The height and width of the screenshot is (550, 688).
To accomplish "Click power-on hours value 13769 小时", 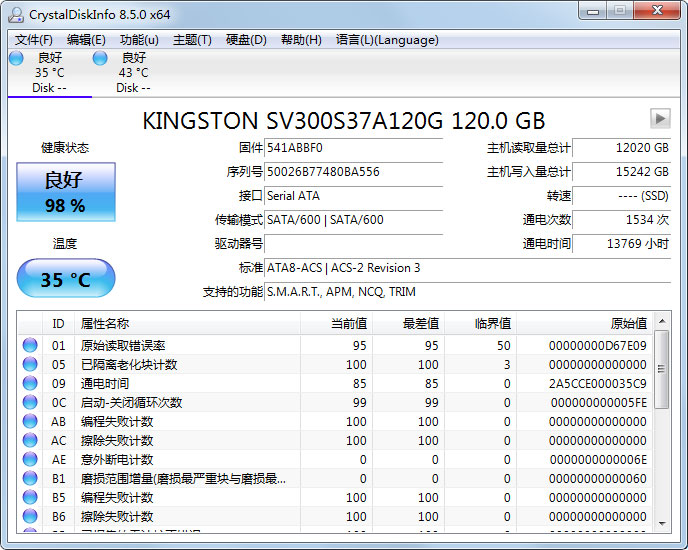I will [x=622, y=244].
